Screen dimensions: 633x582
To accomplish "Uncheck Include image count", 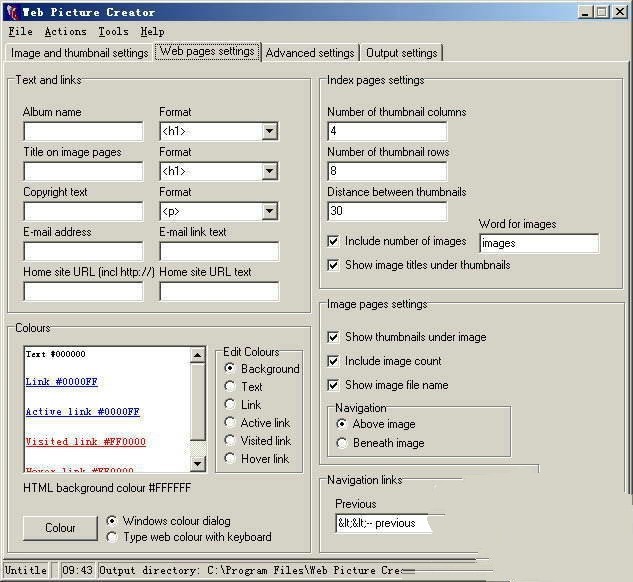I will click(333, 361).
